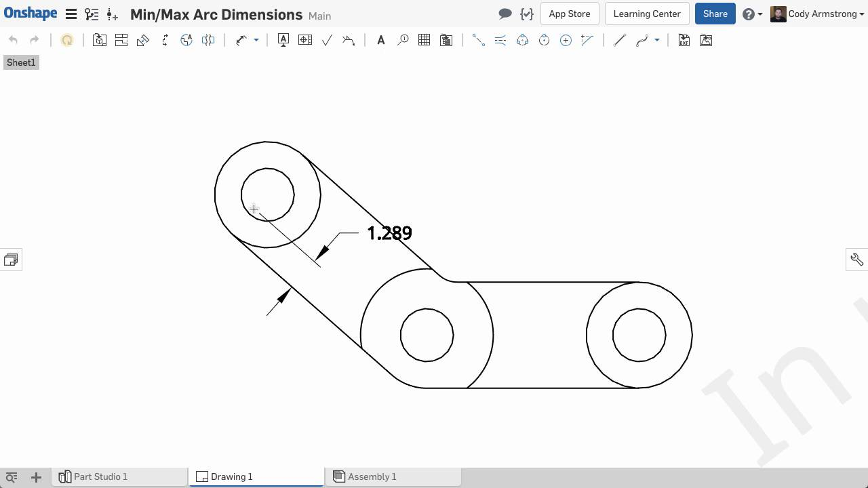The image size is (868, 488).
Task: Open the comments speech bubble
Action: click(505, 14)
